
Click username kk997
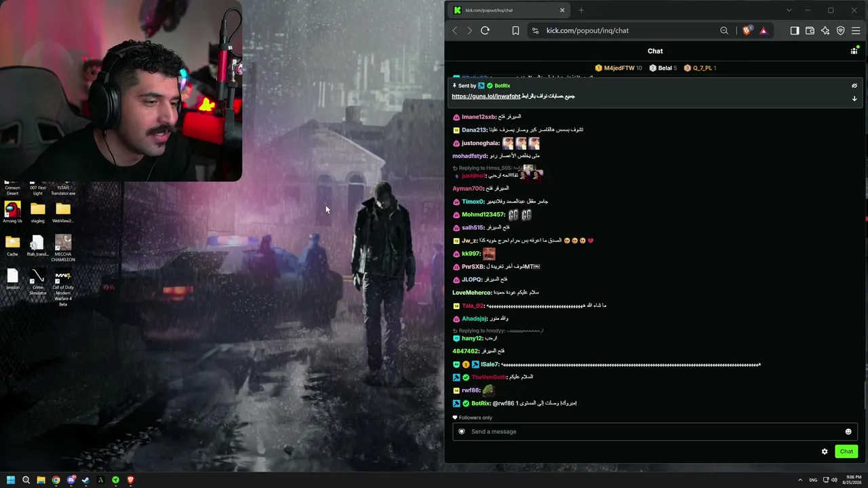coord(471,253)
